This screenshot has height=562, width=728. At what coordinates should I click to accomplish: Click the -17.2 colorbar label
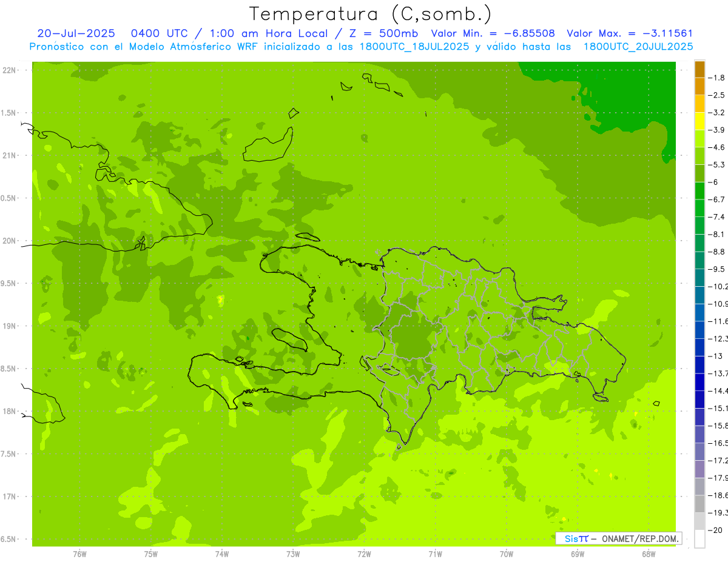click(718, 460)
